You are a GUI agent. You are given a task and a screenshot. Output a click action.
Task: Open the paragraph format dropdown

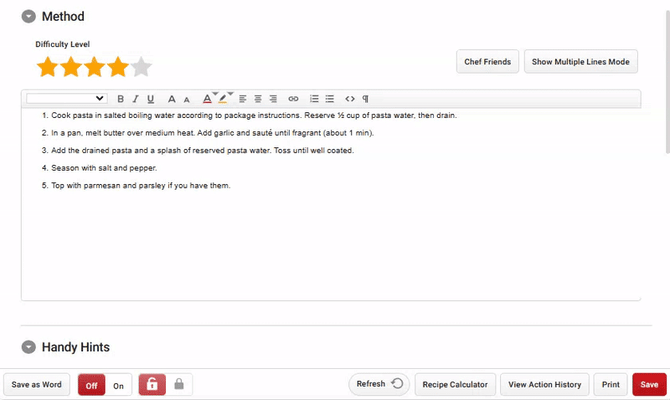point(66,99)
